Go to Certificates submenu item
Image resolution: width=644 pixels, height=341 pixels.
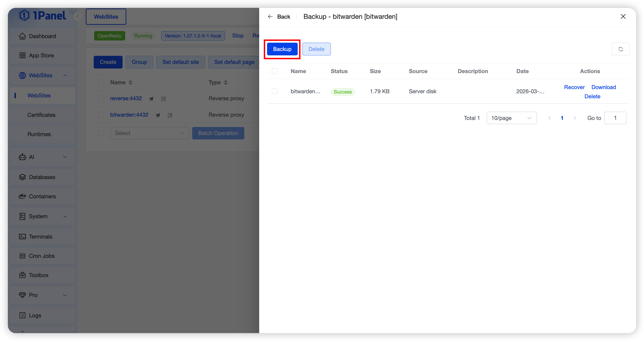[x=41, y=115]
